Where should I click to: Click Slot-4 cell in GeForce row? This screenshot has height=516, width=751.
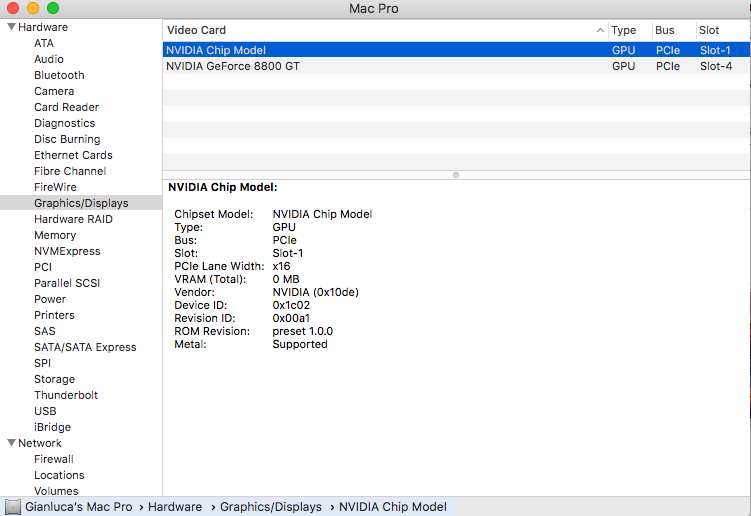716,66
